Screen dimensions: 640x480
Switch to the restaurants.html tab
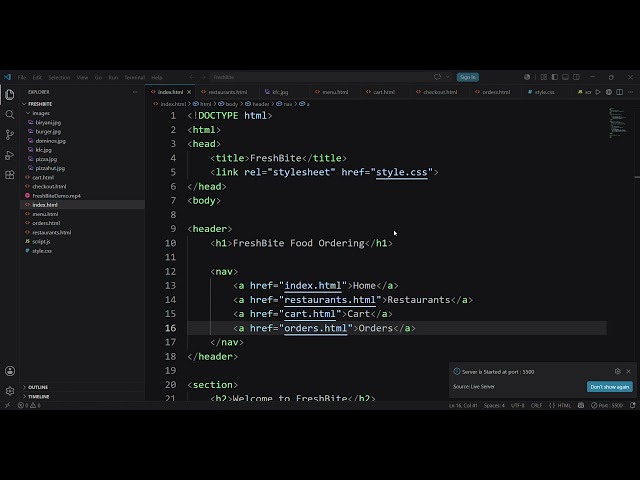(x=228, y=92)
